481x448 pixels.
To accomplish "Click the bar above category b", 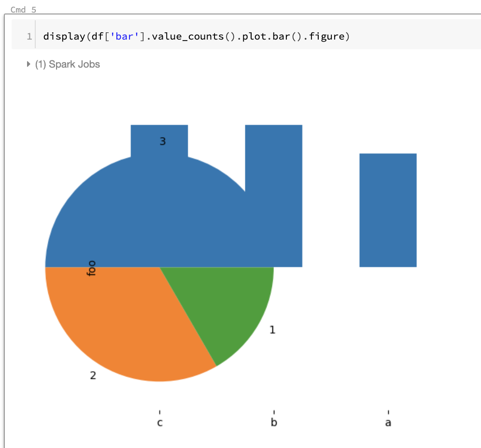I will pos(273,154).
